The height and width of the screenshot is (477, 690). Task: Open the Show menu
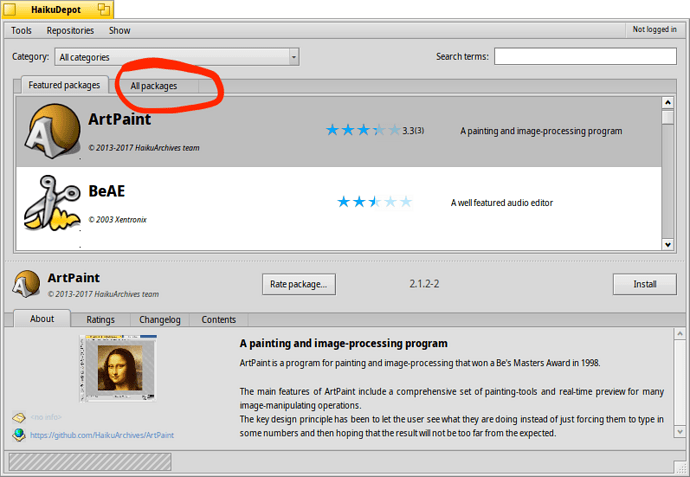coord(120,30)
